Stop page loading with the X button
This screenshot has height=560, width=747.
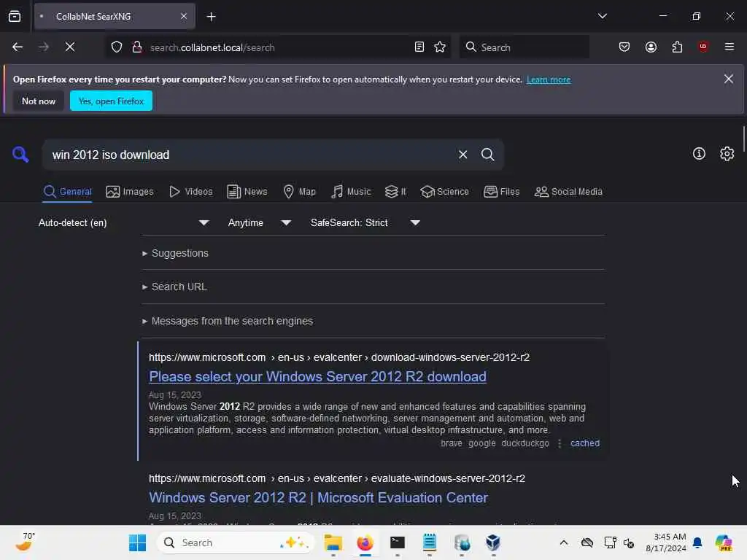click(x=70, y=47)
